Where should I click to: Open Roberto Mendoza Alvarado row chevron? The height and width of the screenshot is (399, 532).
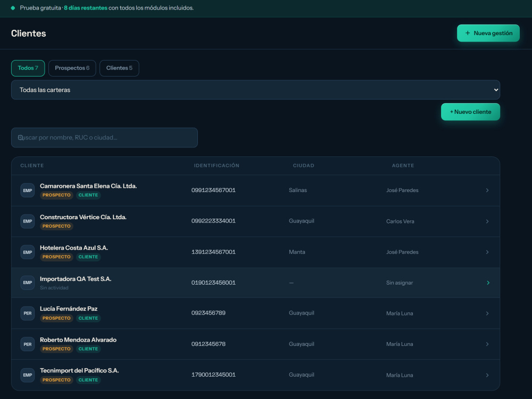pyautogui.click(x=487, y=344)
